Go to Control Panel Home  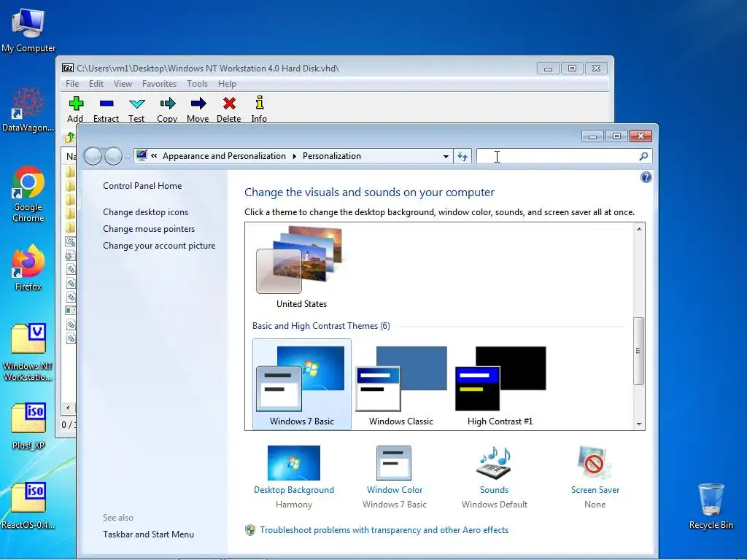coord(142,186)
